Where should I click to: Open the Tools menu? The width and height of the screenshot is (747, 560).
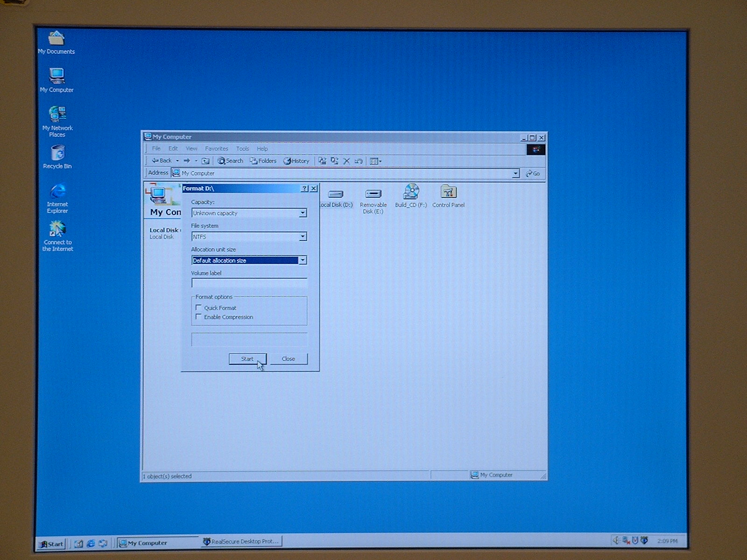click(x=242, y=149)
